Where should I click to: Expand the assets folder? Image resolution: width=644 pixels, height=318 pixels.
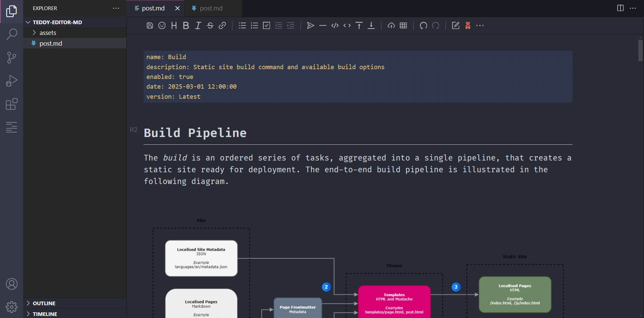[x=75, y=33]
